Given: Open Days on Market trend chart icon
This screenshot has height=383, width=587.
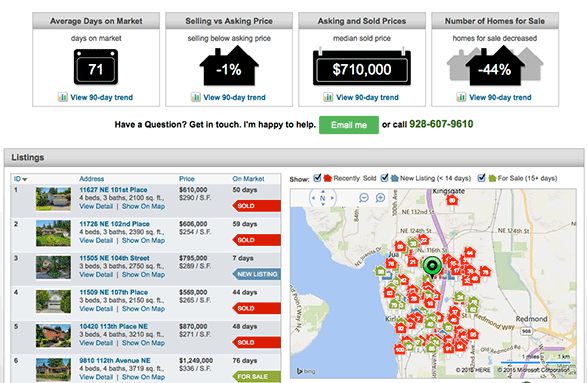Looking at the screenshot, I should (x=63, y=97).
